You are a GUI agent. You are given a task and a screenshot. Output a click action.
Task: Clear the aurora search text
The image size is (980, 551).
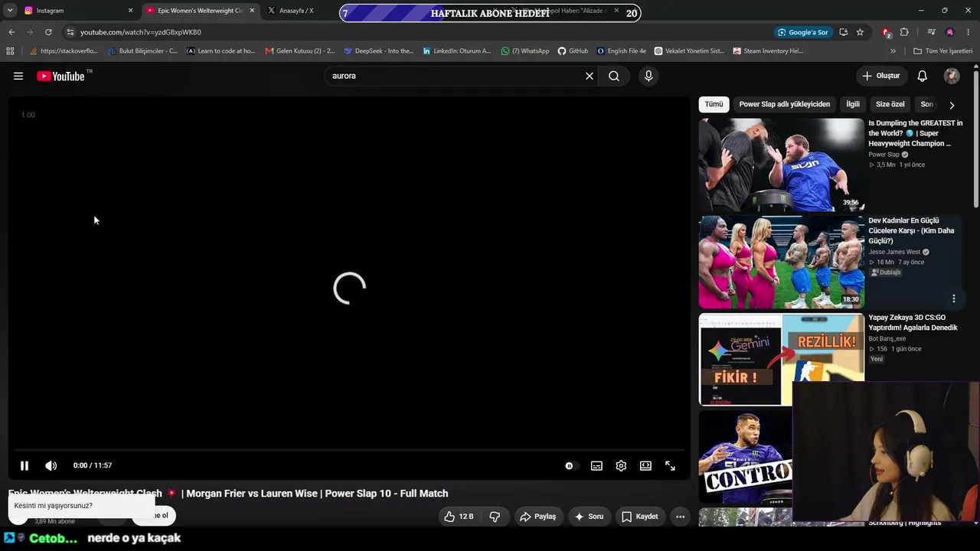coord(590,76)
